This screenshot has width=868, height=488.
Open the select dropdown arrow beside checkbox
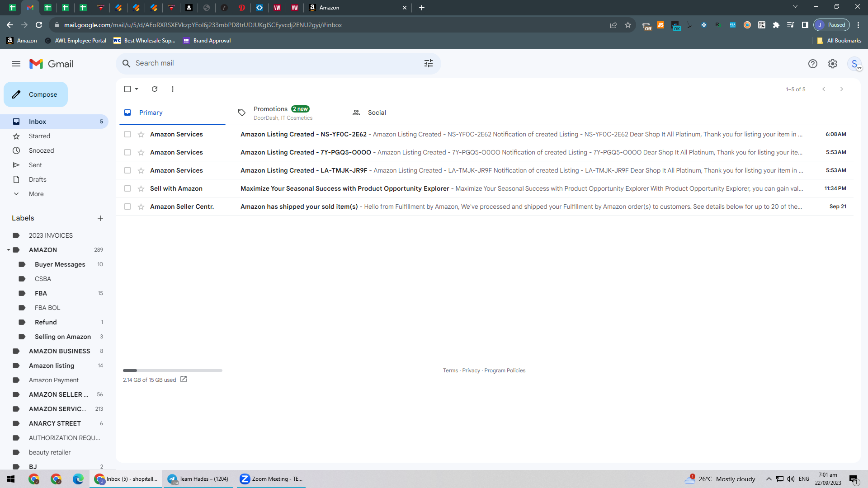(137, 89)
